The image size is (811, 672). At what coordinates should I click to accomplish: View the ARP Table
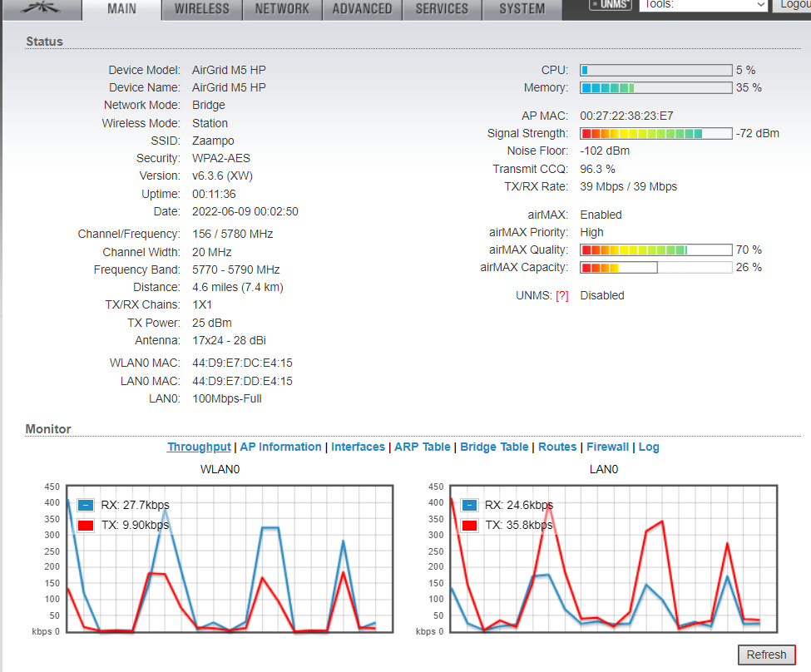pos(423,447)
